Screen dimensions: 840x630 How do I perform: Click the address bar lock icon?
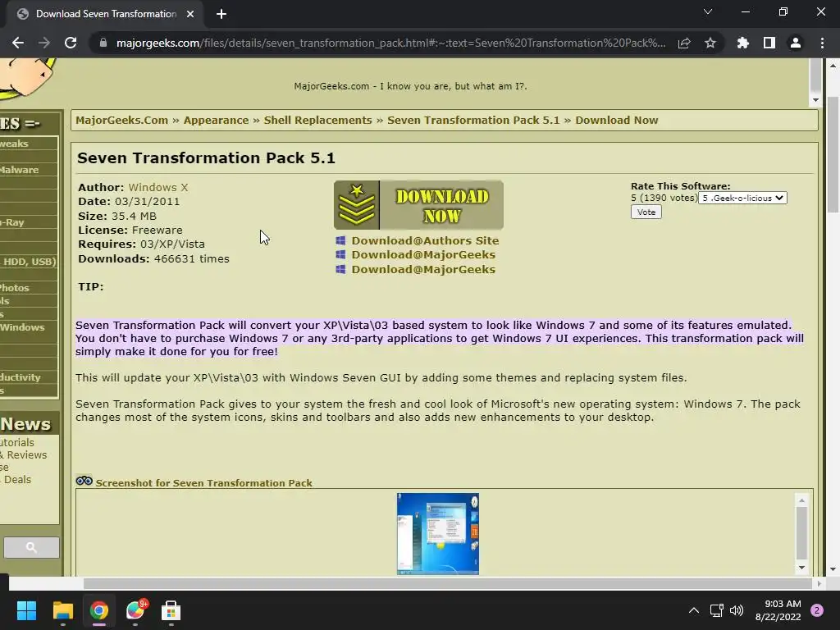(103, 43)
